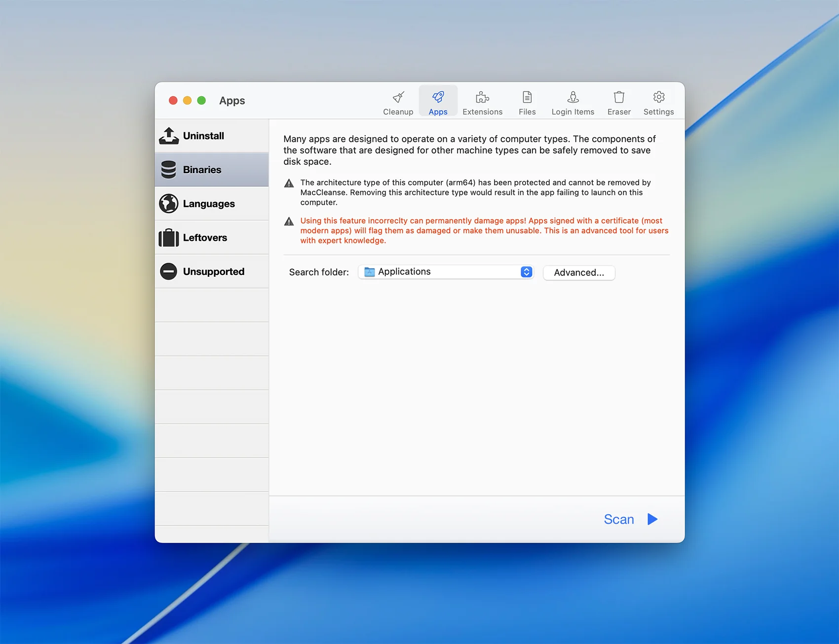Screen dimensions: 839x644
Task: Open the Eraser trash icon
Action: point(619,97)
